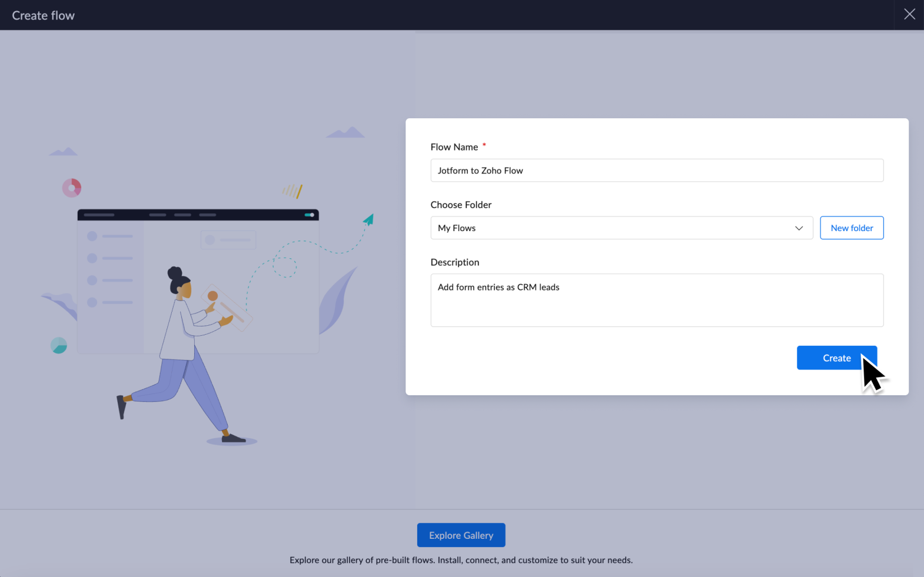Click the gallery description text
This screenshot has height=577, width=924.
click(x=461, y=560)
